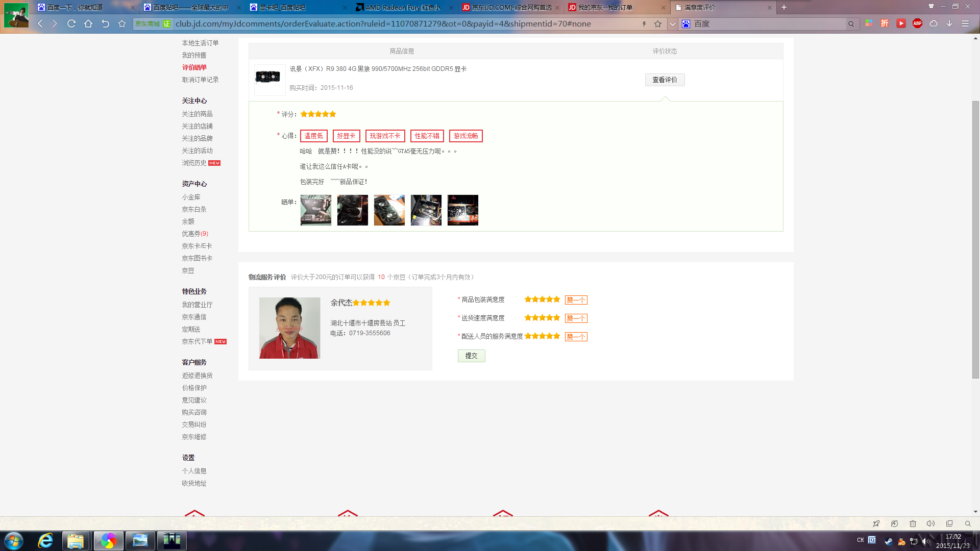Open 返修退换货 in the sidebar
The width and height of the screenshot is (980, 551).
tap(197, 375)
